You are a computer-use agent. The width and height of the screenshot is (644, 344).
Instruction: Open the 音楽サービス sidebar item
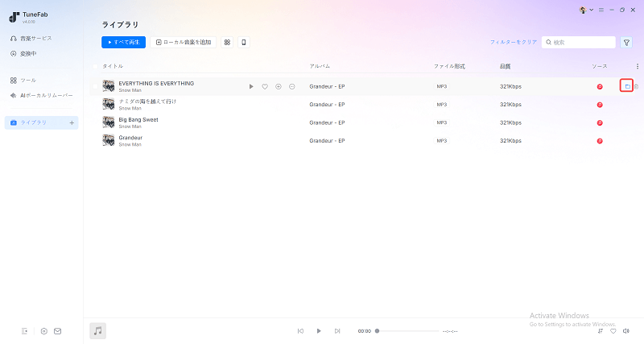pos(31,38)
